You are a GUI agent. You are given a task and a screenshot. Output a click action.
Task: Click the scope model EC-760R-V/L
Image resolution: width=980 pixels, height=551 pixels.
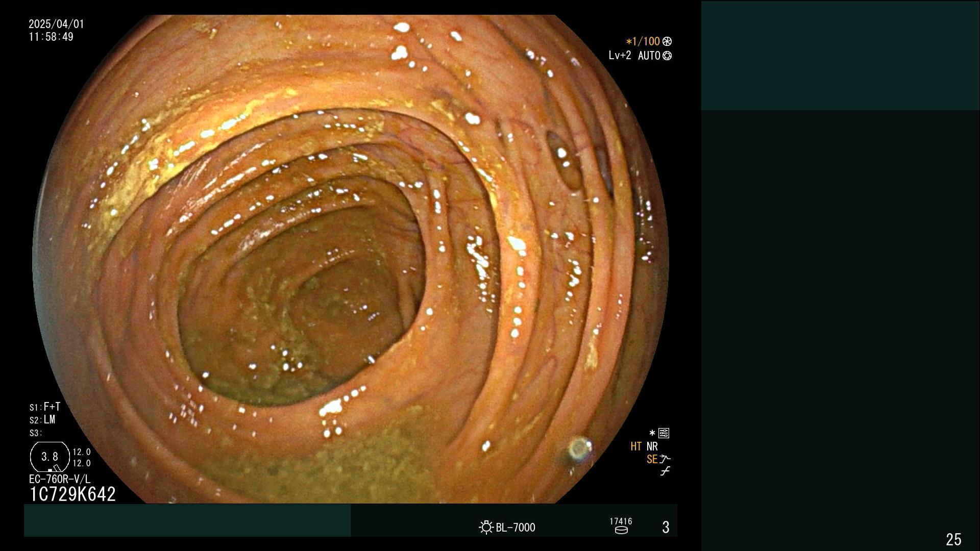60,479
